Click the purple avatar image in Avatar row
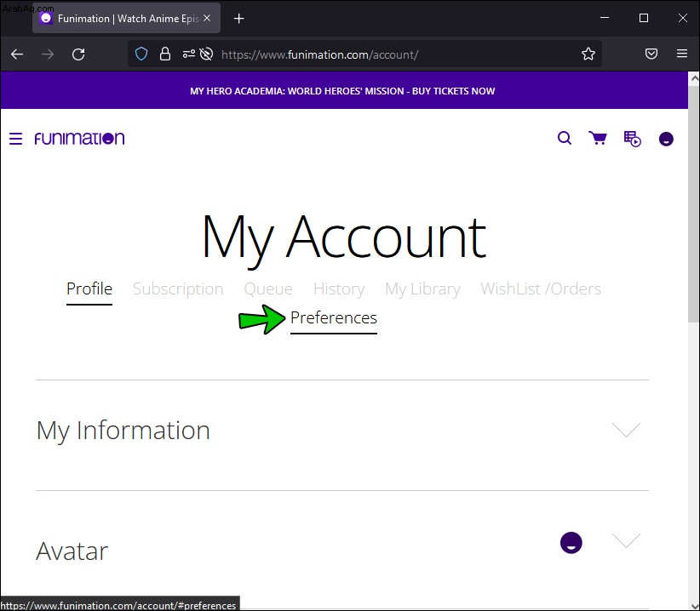 571,543
